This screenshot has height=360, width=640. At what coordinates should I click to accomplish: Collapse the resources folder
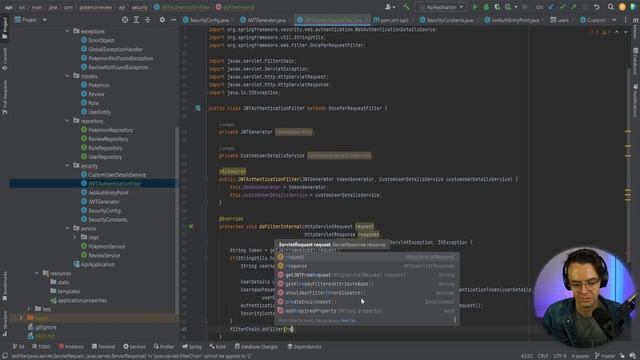pyautogui.click(x=37, y=273)
